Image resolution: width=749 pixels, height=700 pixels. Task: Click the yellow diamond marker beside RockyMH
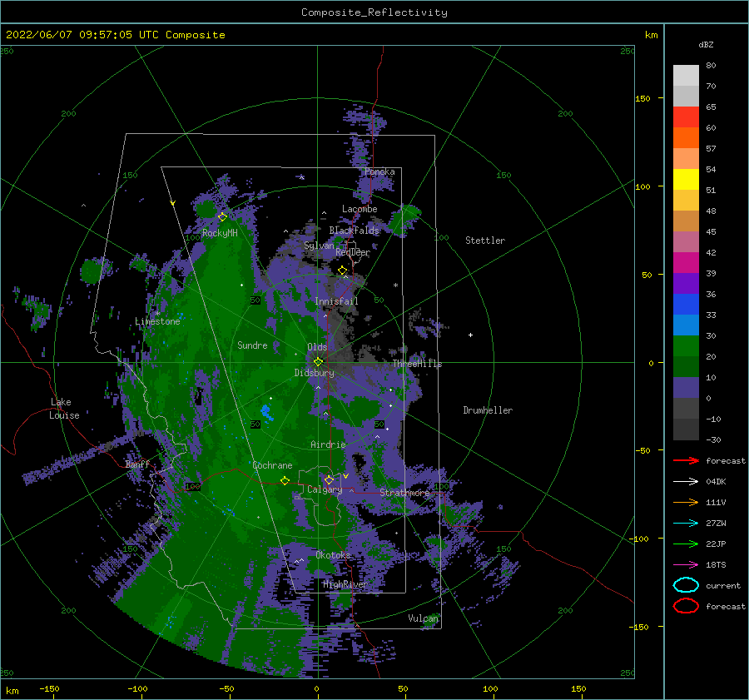point(222,217)
